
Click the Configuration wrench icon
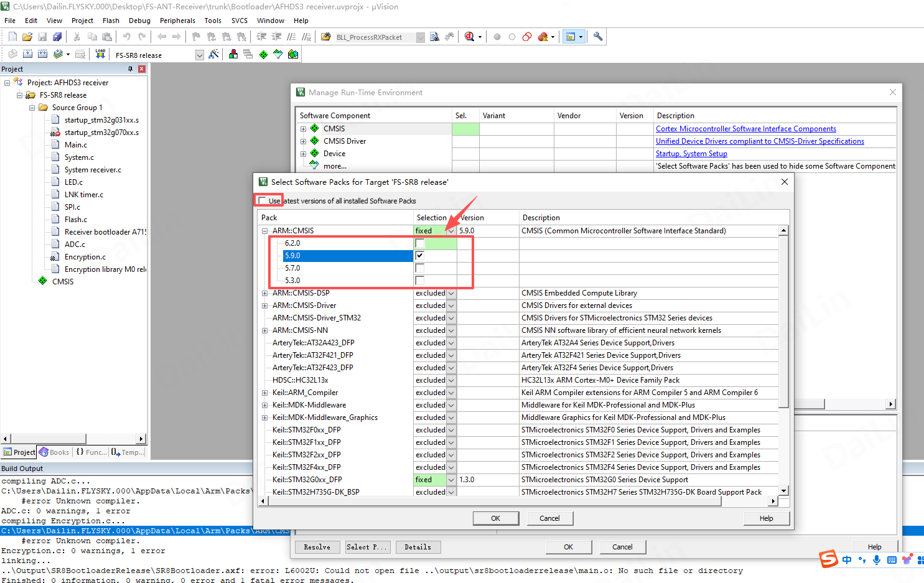pos(598,37)
